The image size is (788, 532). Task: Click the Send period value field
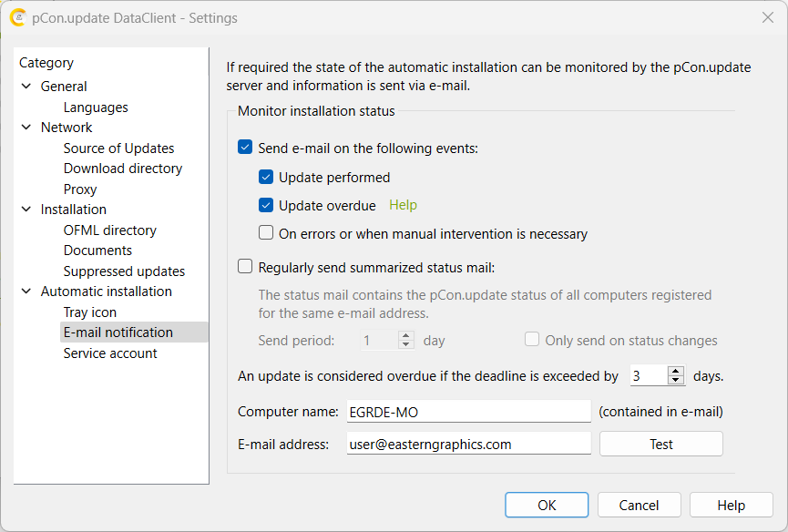(380, 341)
